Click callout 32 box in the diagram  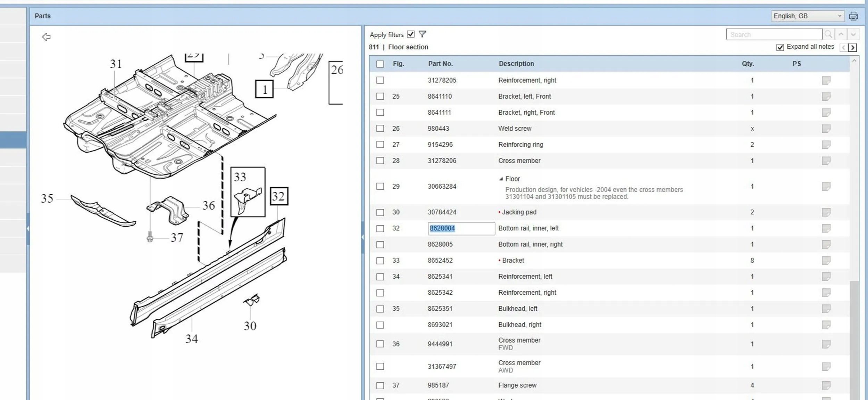click(x=278, y=196)
